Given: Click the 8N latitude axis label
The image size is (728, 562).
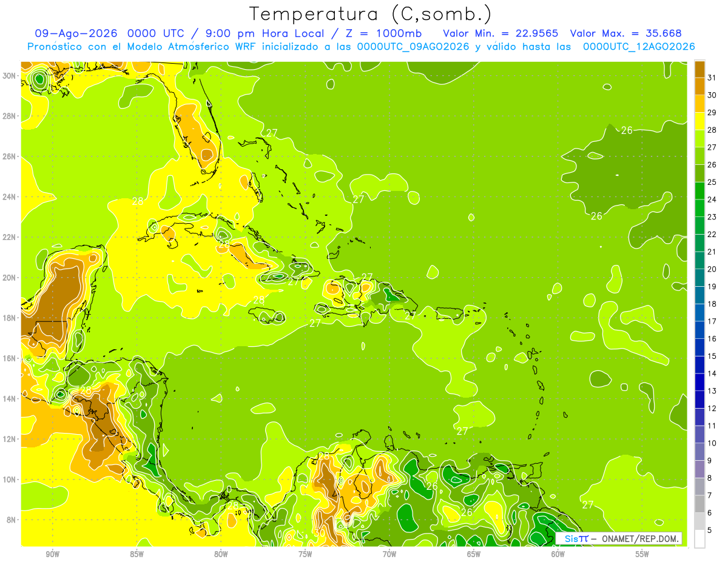Looking at the screenshot, I should click(12, 520).
